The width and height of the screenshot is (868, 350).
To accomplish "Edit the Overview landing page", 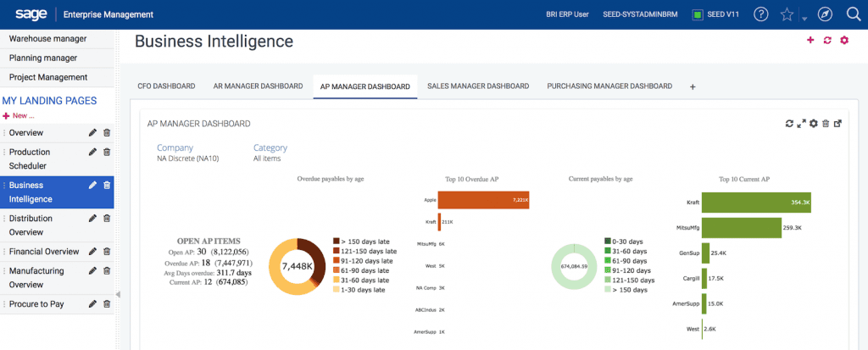I will point(93,133).
